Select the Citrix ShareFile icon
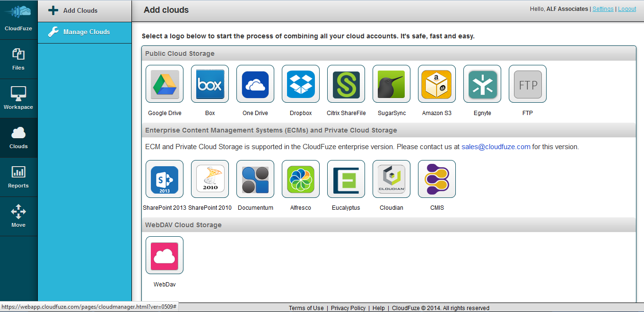The width and height of the screenshot is (644, 312). (x=346, y=84)
